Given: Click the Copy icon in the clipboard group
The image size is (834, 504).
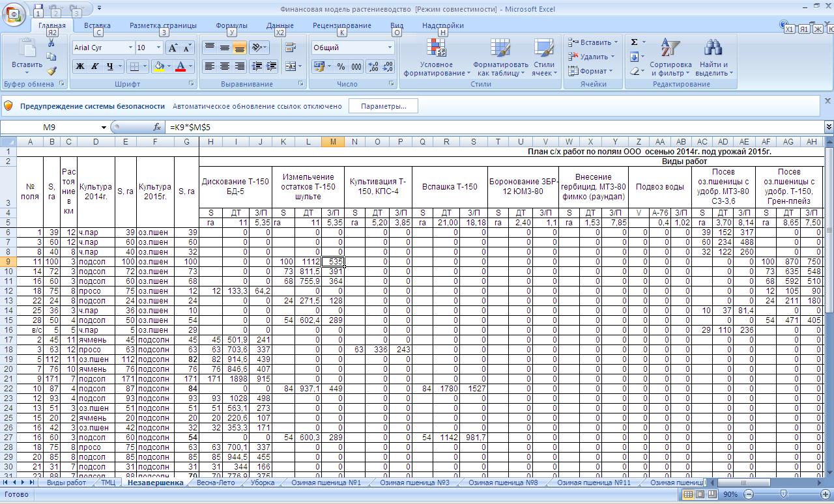Looking at the screenshot, I should (51, 57).
